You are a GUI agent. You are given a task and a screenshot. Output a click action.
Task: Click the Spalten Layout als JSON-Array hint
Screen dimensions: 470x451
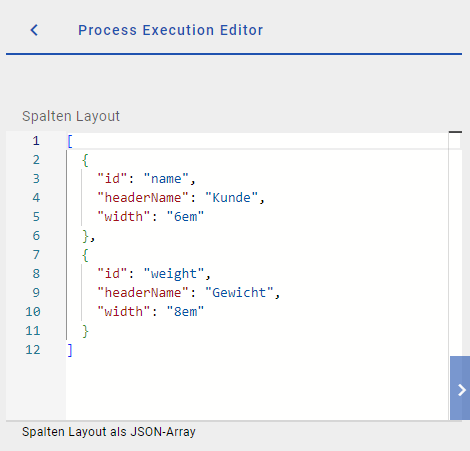[x=109, y=432]
